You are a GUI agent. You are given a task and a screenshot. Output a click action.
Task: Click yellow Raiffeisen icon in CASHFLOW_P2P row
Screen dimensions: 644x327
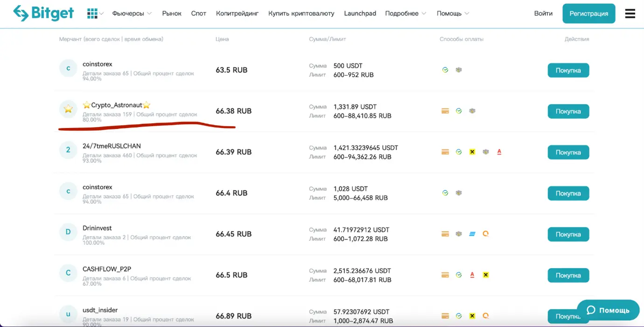tap(486, 275)
